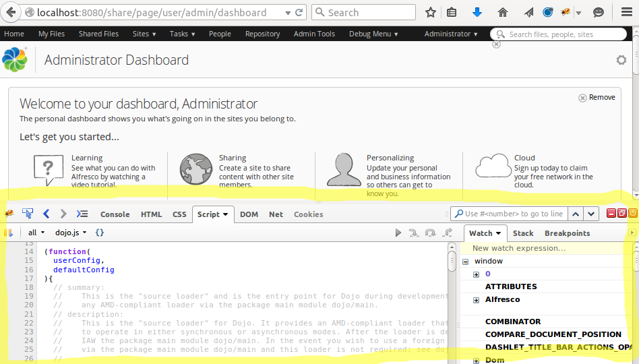
Task: Open the Tasks dropdown menu
Action: (182, 34)
